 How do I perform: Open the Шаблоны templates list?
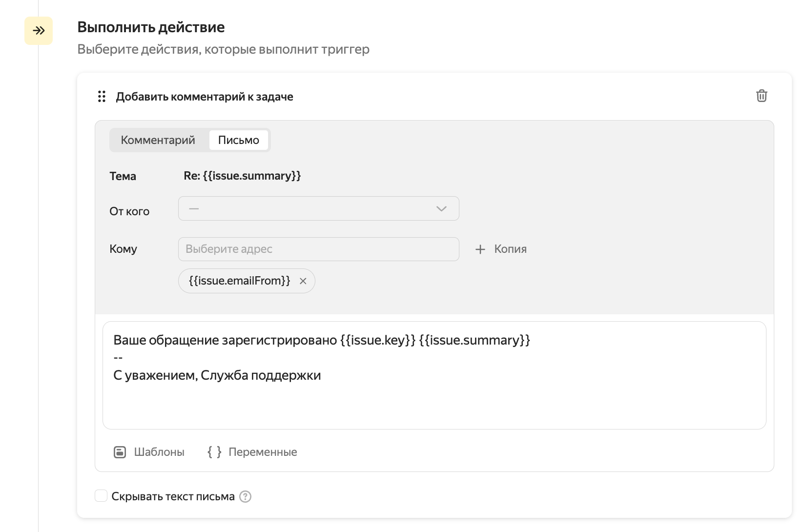coord(159,452)
